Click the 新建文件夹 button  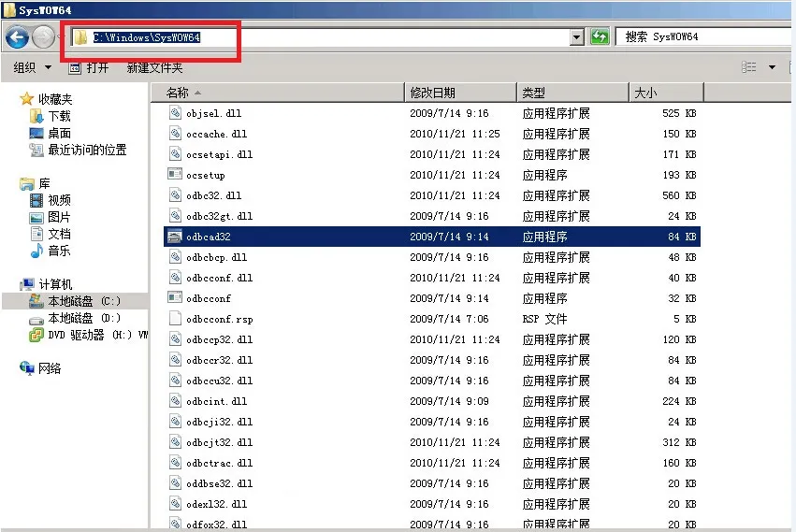tap(154, 67)
